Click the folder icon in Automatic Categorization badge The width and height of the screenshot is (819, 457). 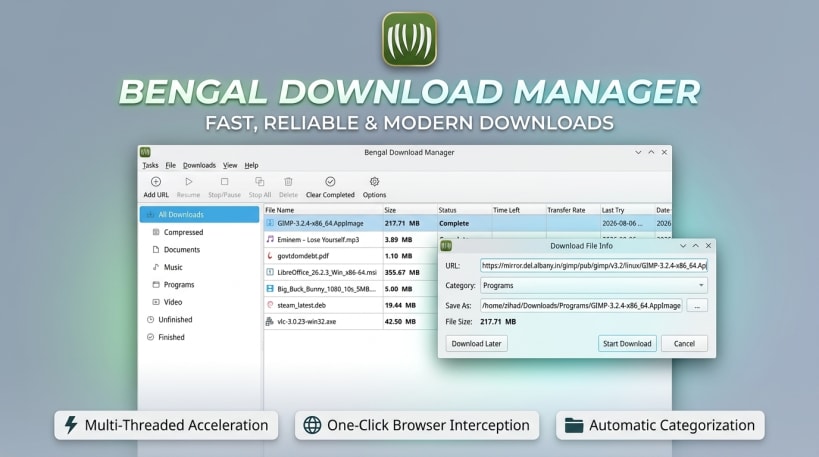pyautogui.click(x=574, y=425)
